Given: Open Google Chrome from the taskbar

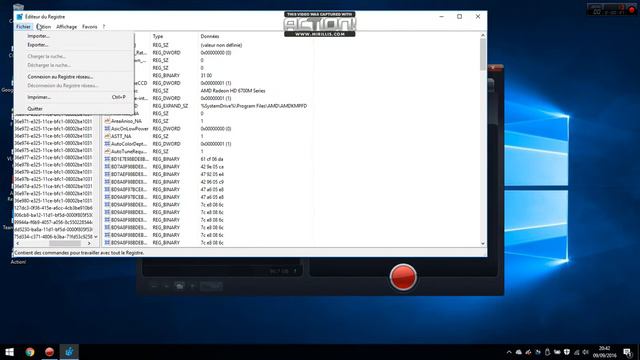Looking at the screenshot, I should coord(30,352).
